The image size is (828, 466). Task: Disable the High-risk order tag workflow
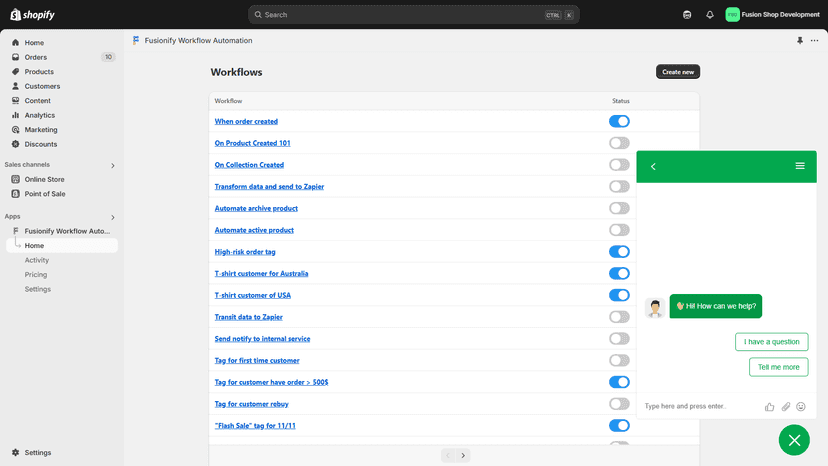619,251
